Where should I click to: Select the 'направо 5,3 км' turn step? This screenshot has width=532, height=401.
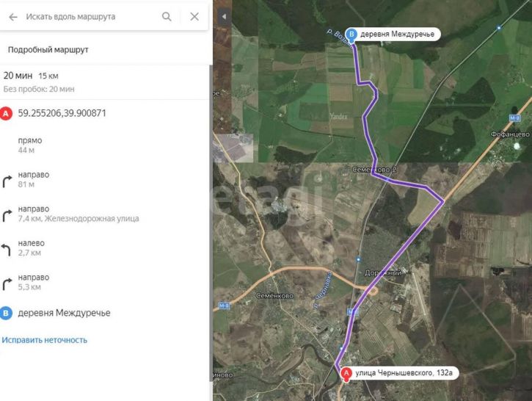[x=103, y=282]
